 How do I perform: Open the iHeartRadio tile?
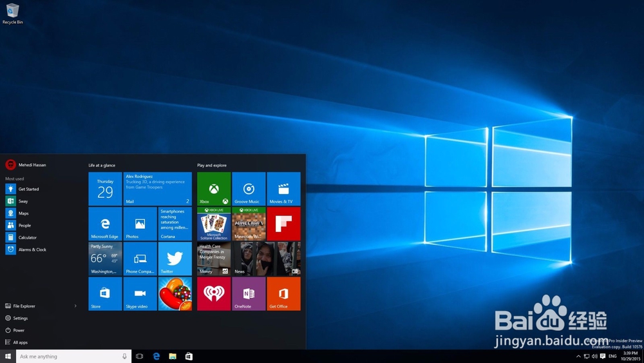[214, 293]
